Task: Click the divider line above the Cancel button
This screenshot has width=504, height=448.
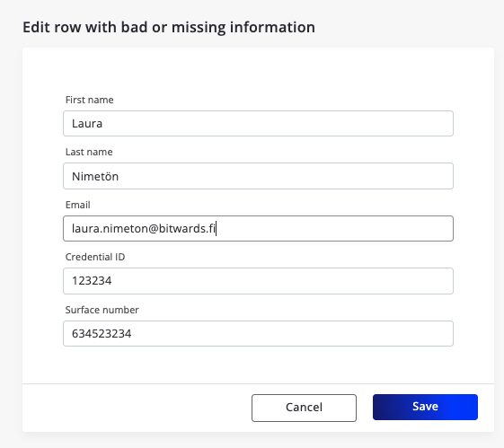Action: pos(258,383)
